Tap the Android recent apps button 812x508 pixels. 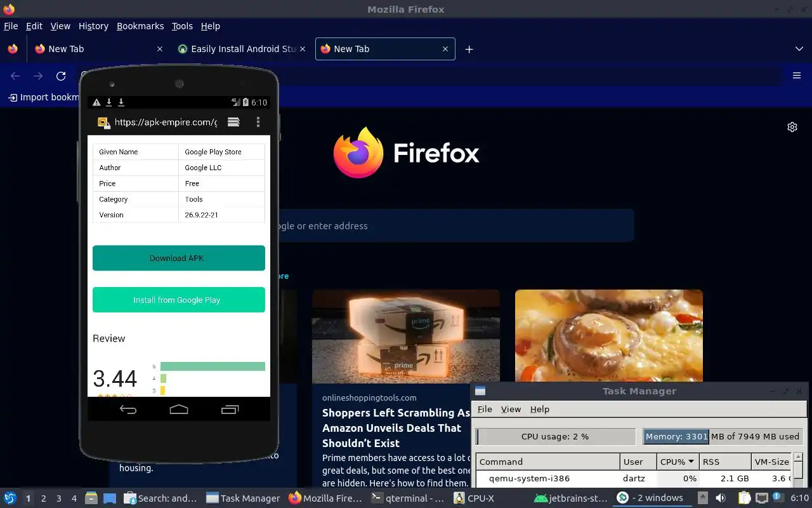click(230, 410)
